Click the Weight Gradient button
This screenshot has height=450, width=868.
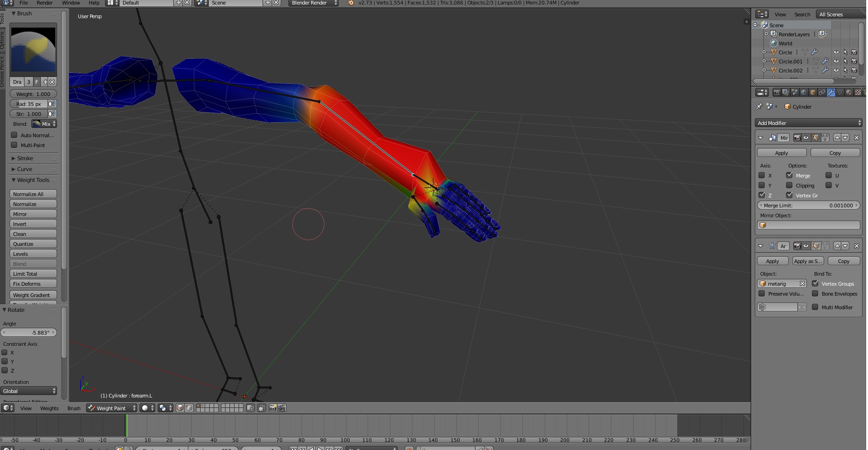coord(34,295)
